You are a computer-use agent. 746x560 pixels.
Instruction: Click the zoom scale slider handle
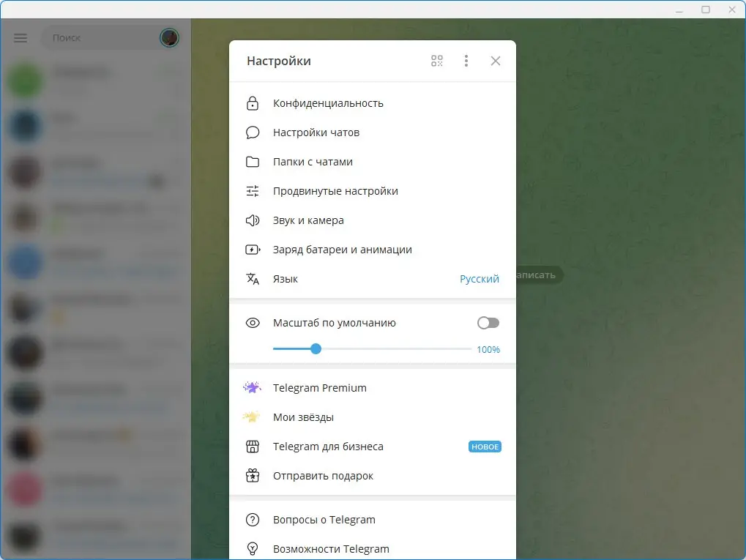pyautogui.click(x=316, y=349)
